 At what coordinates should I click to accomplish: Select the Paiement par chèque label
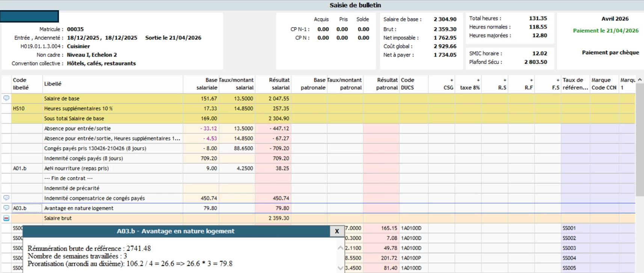(610, 52)
